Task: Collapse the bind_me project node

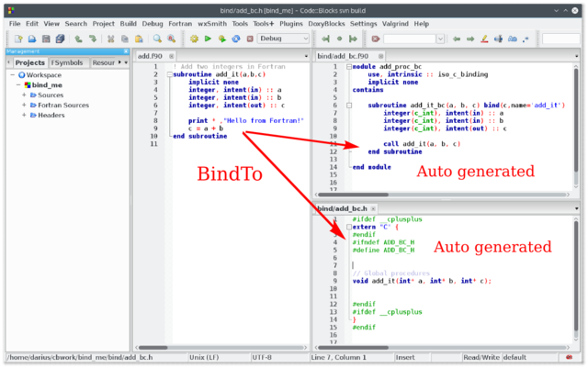Action: pos(18,85)
